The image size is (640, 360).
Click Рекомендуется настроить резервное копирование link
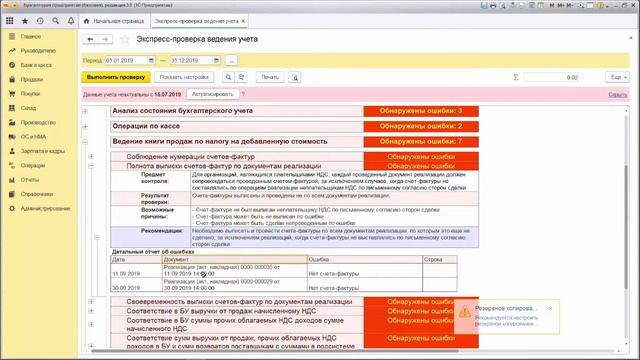tap(507, 320)
